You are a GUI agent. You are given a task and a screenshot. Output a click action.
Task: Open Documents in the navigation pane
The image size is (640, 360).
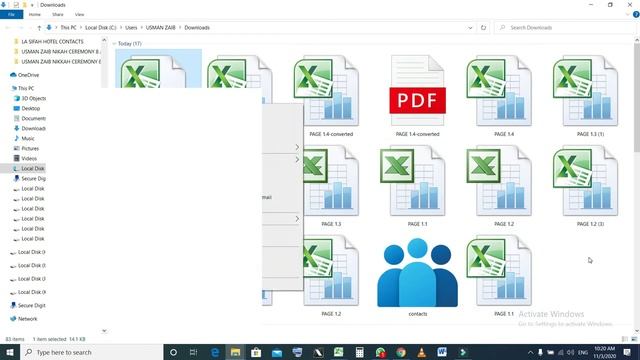(x=30, y=118)
